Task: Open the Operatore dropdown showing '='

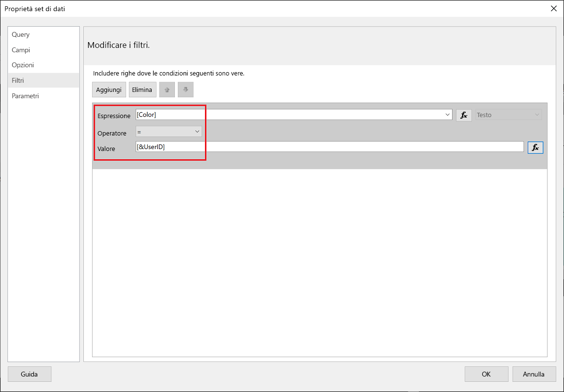Action: (198, 131)
